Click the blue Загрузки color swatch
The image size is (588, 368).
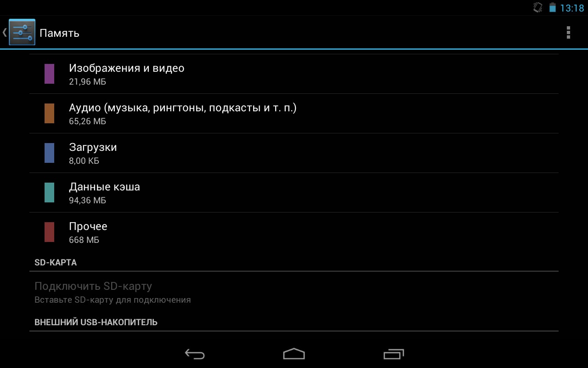tap(49, 153)
